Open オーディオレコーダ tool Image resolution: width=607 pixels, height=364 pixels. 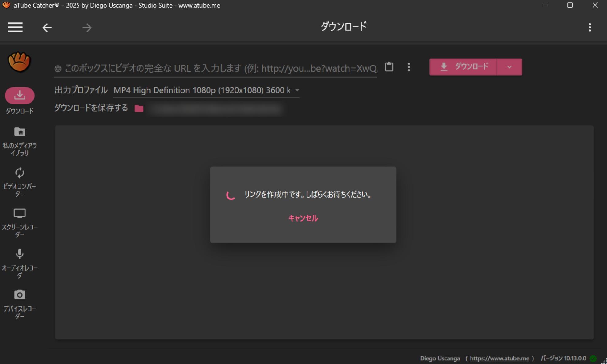pyautogui.click(x=20, y=264)
